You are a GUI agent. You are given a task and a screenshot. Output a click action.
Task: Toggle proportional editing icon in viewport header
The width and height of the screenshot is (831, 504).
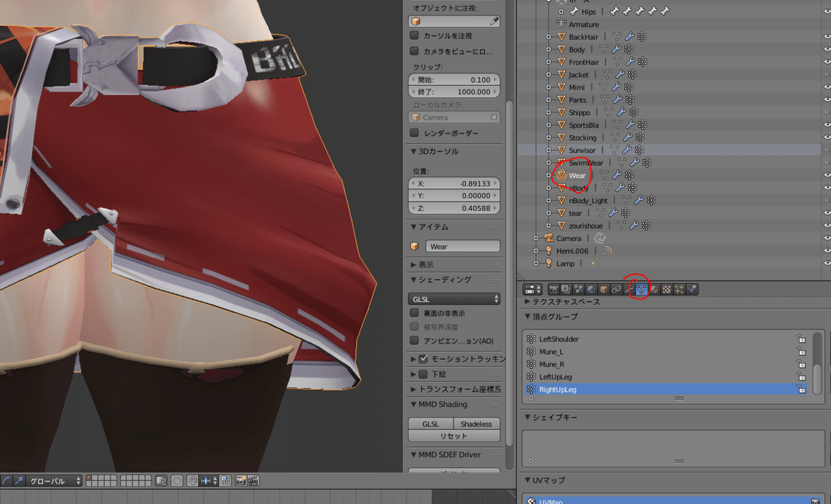click(x=177, y=480)
